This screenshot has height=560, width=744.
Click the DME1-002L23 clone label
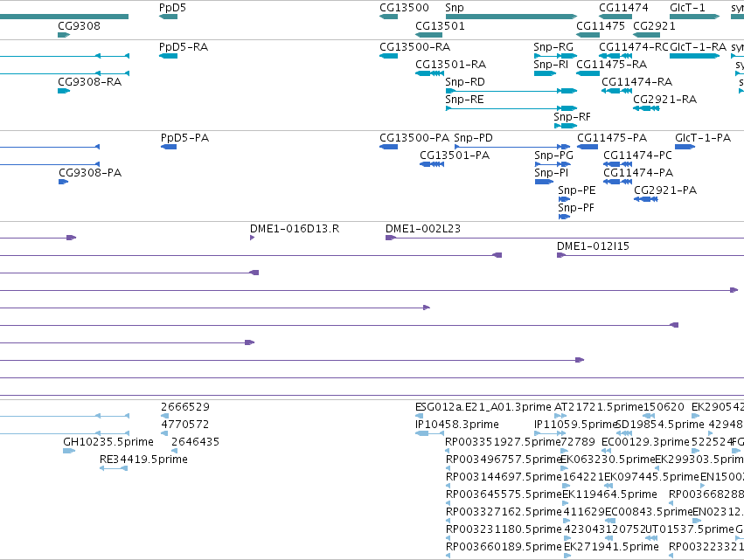423,229
